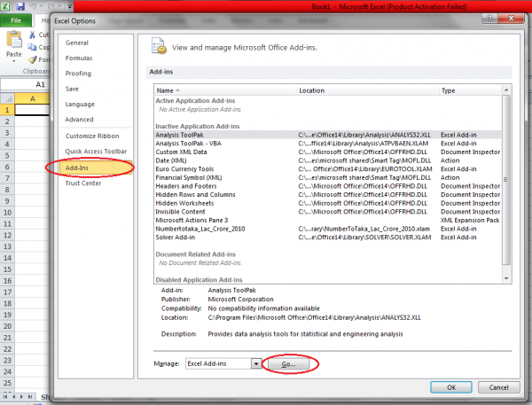Click previous sheet navigation arrow
Viewport: 532px width, 405px height.
pyautogui.click(x=13, y=396)
